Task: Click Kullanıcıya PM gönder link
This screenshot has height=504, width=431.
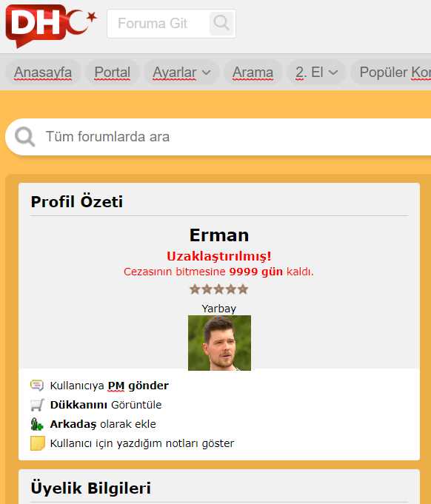Action: [x=110, y=386]
